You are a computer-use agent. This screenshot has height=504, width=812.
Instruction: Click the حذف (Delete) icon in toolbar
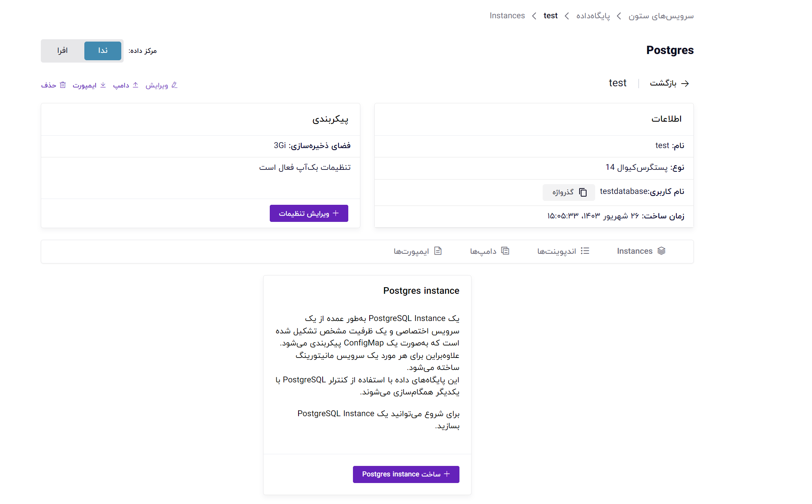(x=62, y=86)
